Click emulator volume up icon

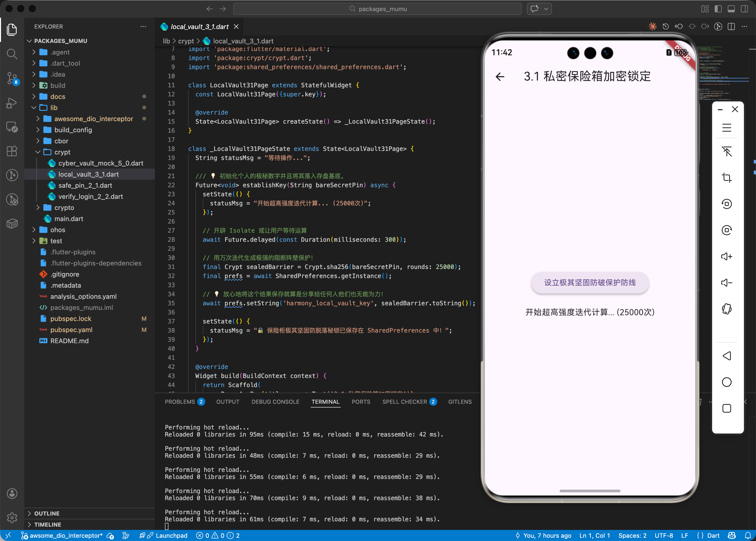tap(726, 257)
